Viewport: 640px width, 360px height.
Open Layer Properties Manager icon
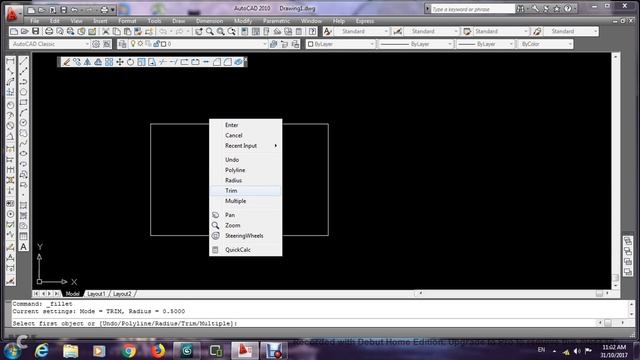(122, 44)
